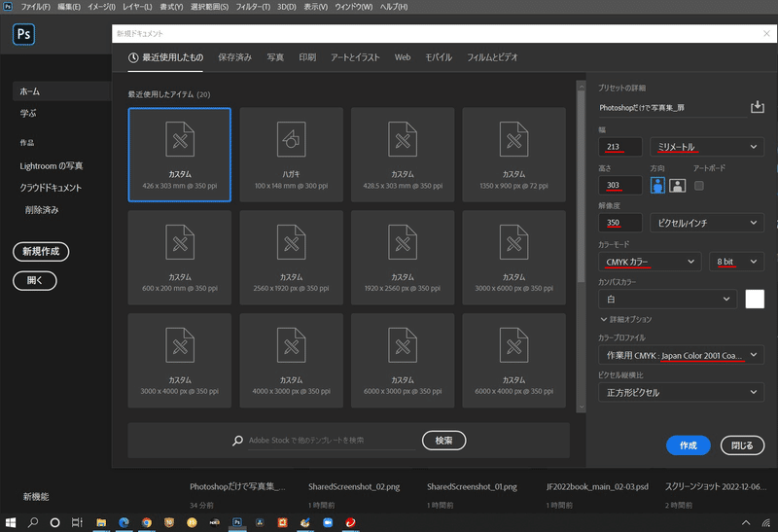Screen dimensions: 778x532
Task: Switch to the 写真 tab
Action: pos(275,57)
